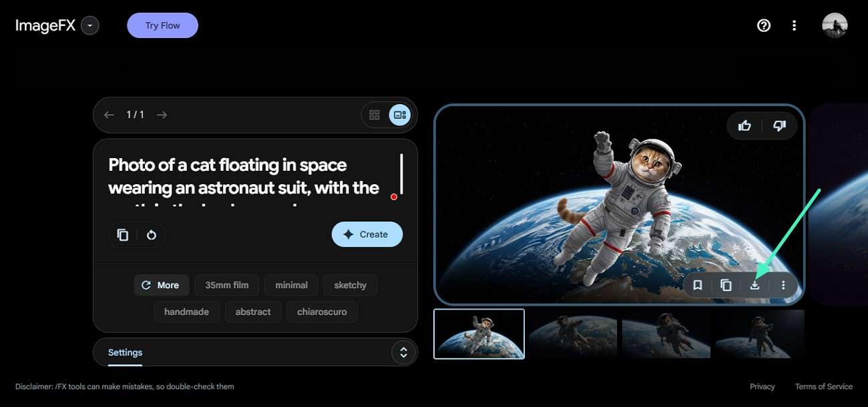Open the Privacy link
The image size is (868, 407).
762,386
